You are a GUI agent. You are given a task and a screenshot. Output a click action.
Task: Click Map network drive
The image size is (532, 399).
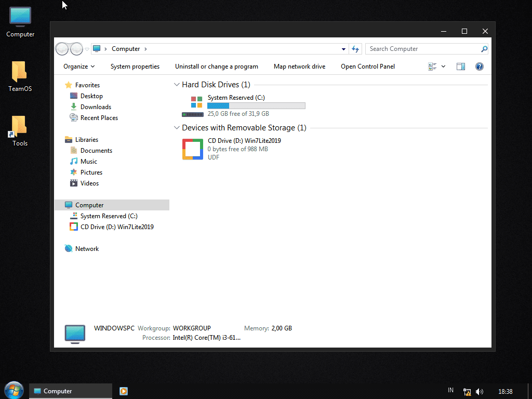click(299, 66)
